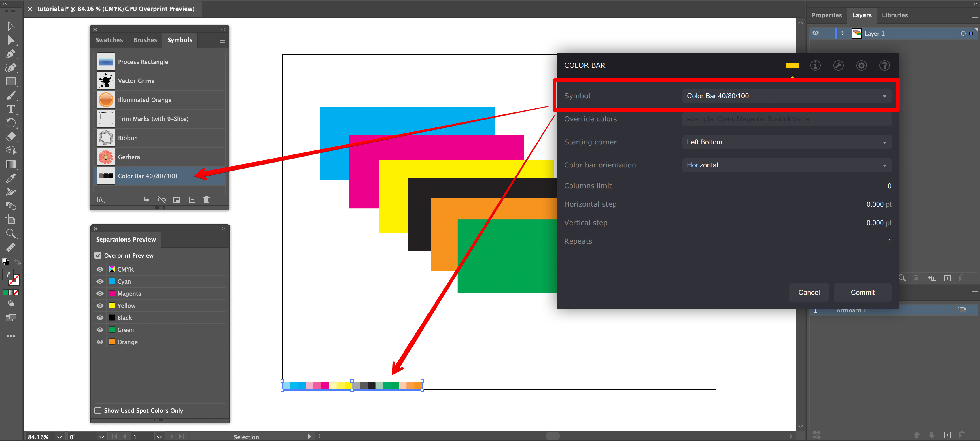This screenshot has height=441, width=980.
Task: Click the Delete Symbol trash icon
Action: [x=206, y=199]
